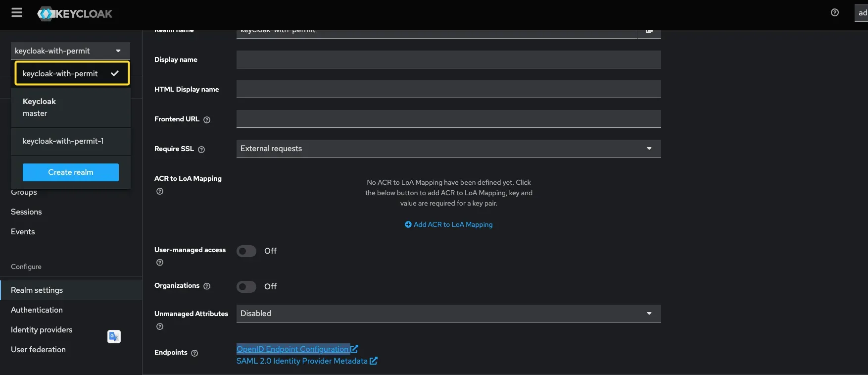Click into the Display name field
This screenshot has width=868, height=375.
(x=448, y=59)
